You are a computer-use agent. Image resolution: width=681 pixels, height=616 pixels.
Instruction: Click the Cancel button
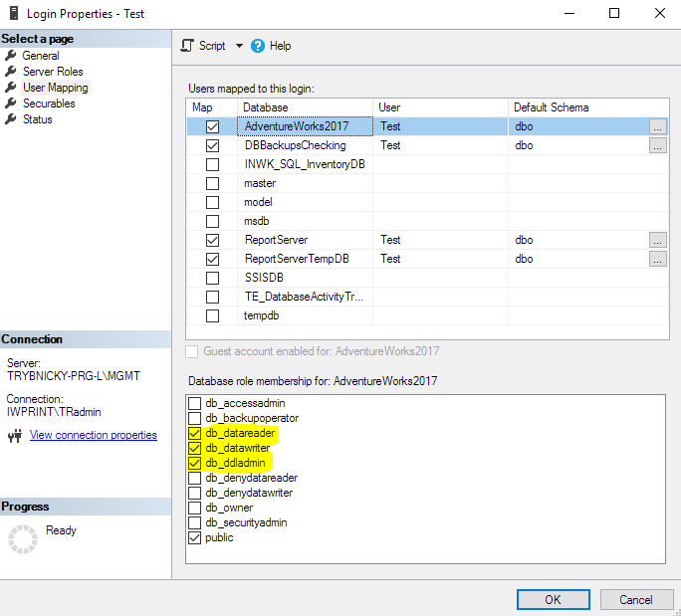(636, 599)
